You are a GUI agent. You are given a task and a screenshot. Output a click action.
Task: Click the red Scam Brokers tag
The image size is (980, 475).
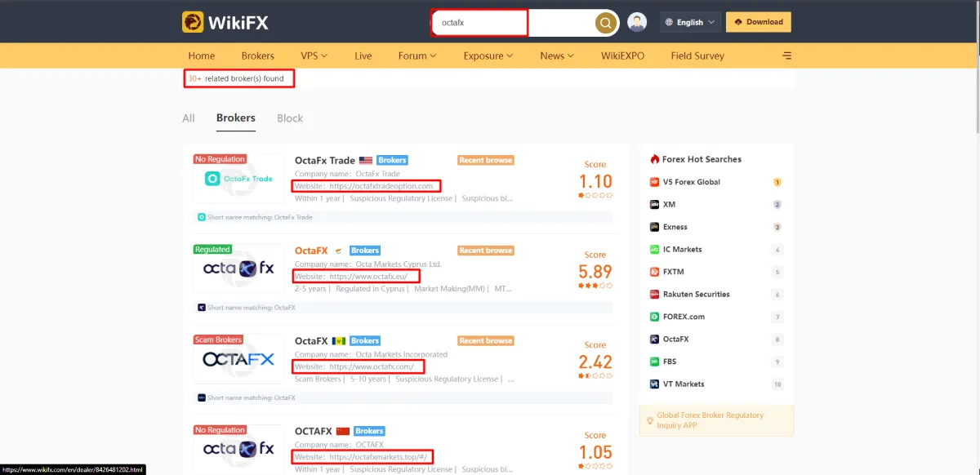tap(218, 340)
